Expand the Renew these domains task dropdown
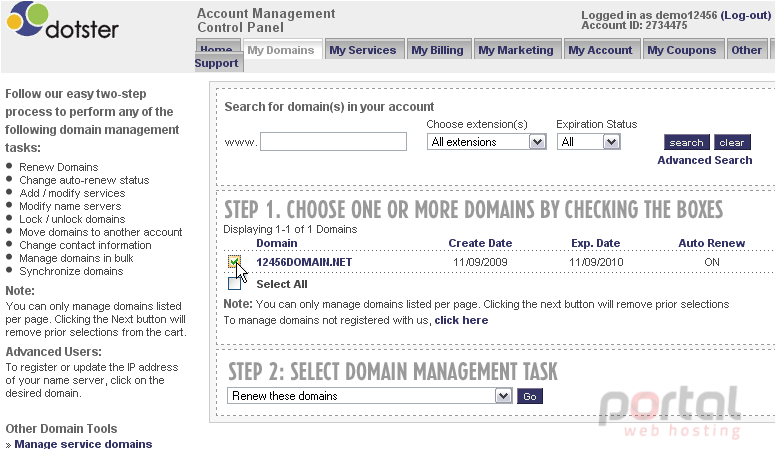Image resolution: width=776 pixels, height=450 pixels. [370, 396]
